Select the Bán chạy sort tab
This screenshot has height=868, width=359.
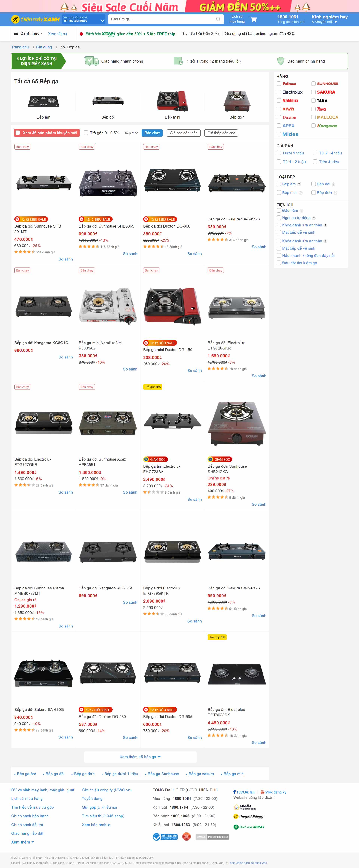click(152, 133)
